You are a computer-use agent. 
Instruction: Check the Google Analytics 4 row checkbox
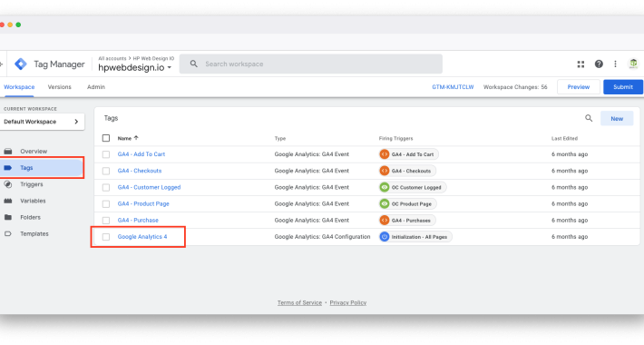[106, 236]
